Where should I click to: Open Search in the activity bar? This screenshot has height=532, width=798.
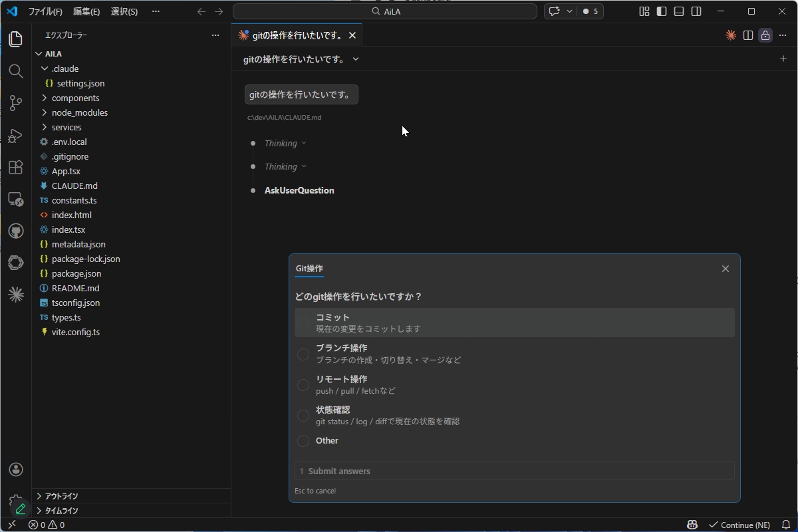(x=16, y=71)
